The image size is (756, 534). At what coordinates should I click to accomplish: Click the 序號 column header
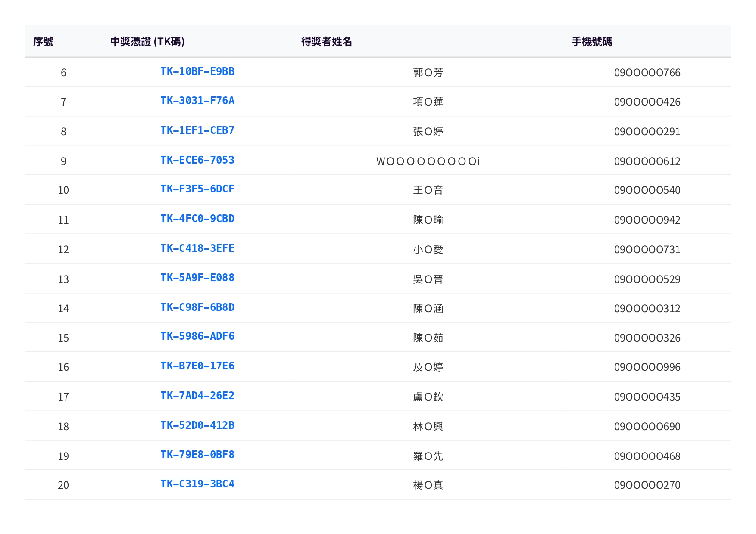[43, 42]
